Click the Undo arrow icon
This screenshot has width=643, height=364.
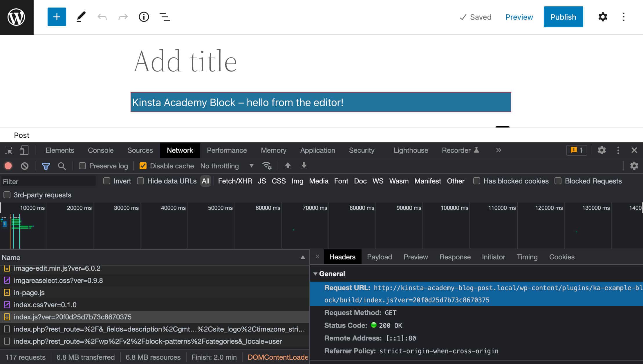point(102,17)
